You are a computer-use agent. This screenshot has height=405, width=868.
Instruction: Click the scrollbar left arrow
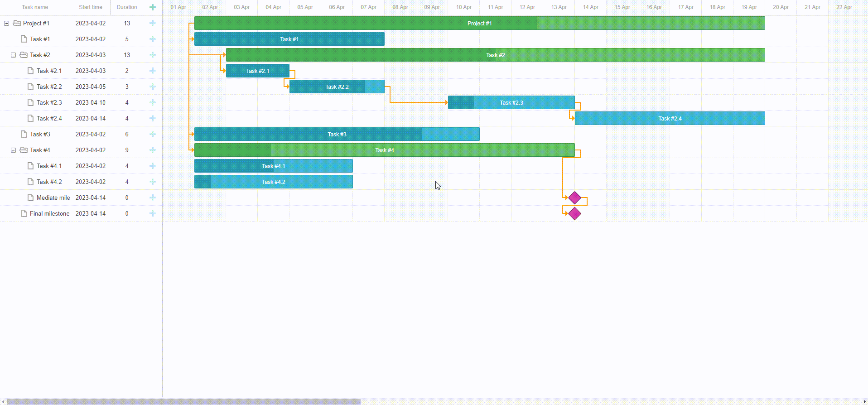[x=3, y=401]
